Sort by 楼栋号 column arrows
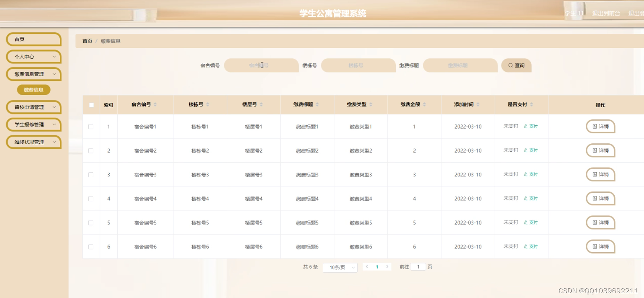The image size is (644, 298). (208, 104)
